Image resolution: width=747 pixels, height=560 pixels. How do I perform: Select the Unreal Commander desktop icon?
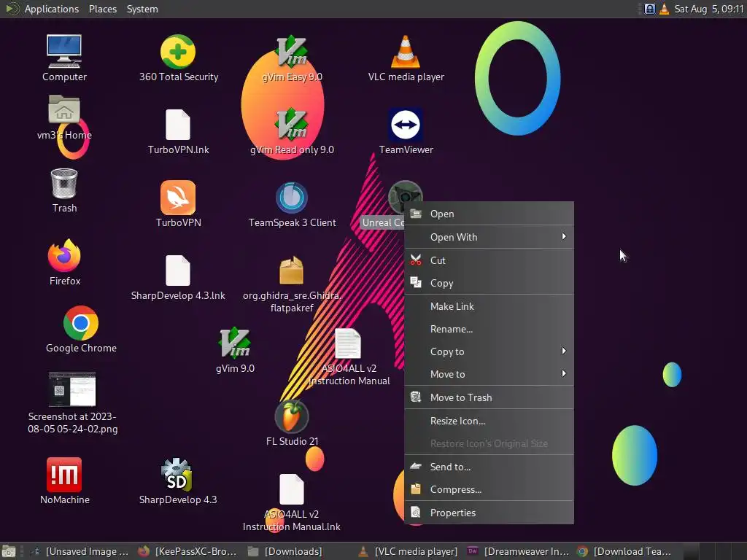pyautogui.click(x=406, y=196)
